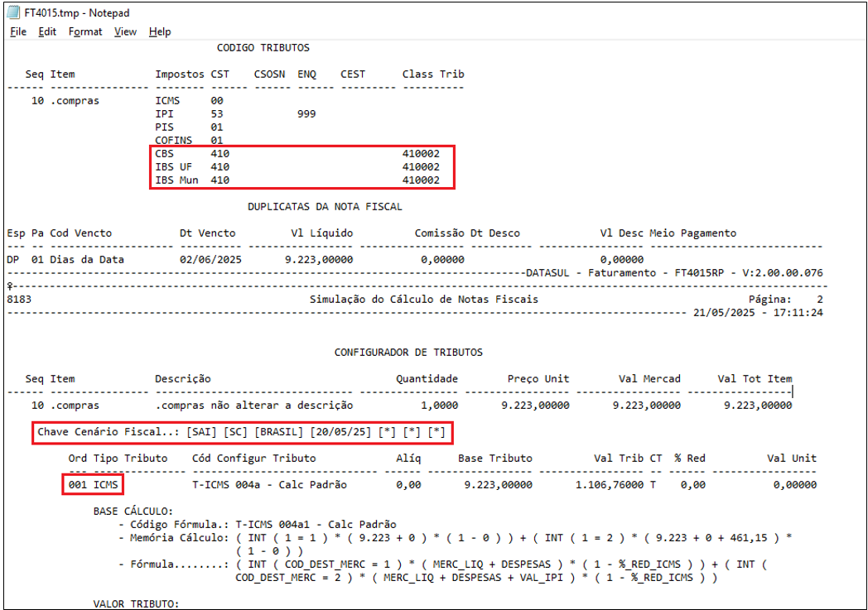Screen dimensions: 868x610
Task: Open the View menu
Action: coord(125,31)
